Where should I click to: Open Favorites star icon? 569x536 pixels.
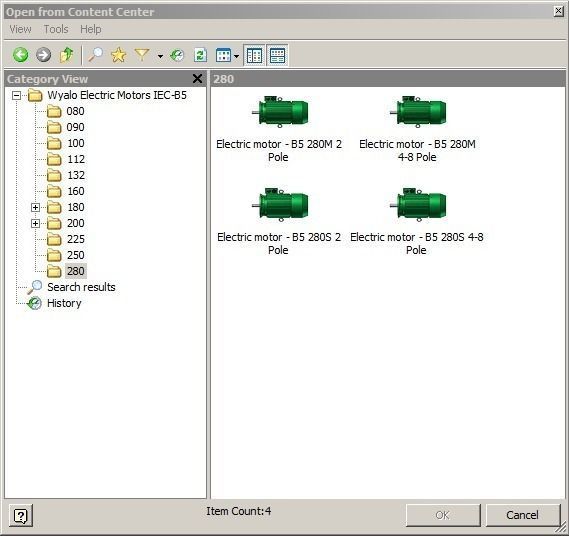coord(119,55)
